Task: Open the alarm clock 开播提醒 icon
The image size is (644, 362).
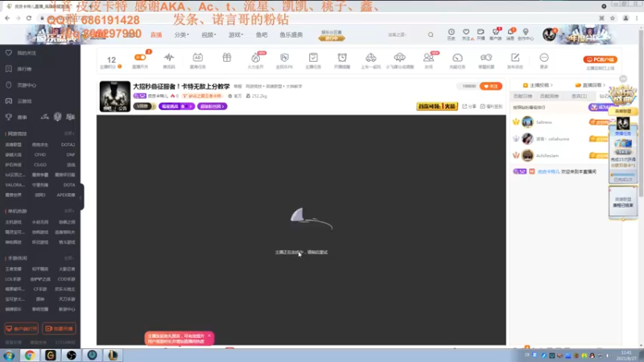Action: (341, 57)
